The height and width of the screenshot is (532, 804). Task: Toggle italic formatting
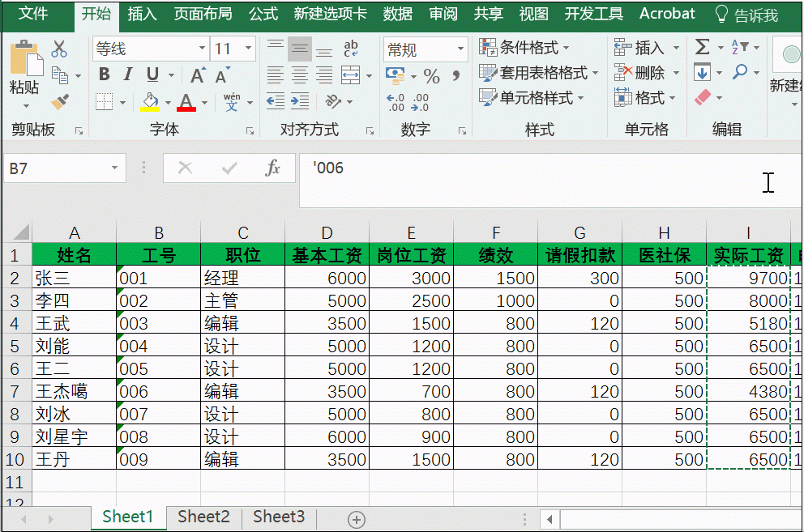(127, 72)
